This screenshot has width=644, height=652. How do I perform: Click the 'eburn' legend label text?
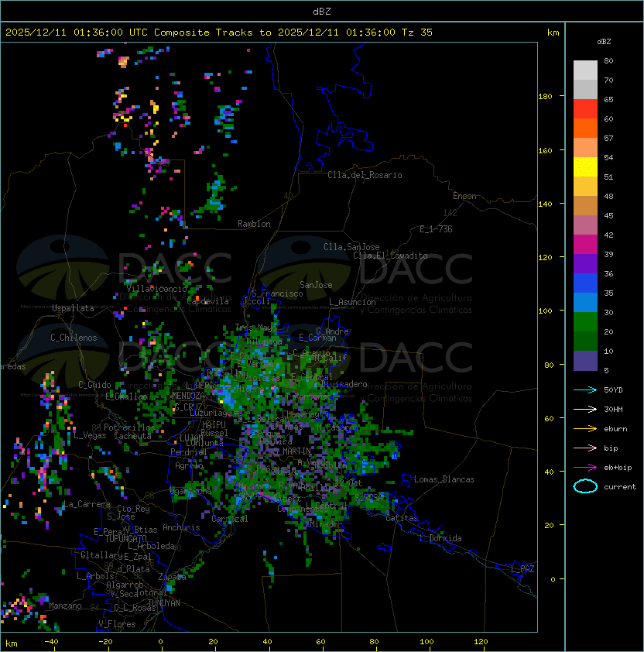pyautogui.click(x=615, y=429)
